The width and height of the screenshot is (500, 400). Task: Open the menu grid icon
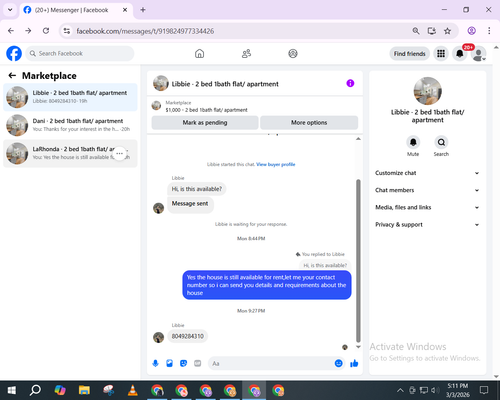point(441,54)
